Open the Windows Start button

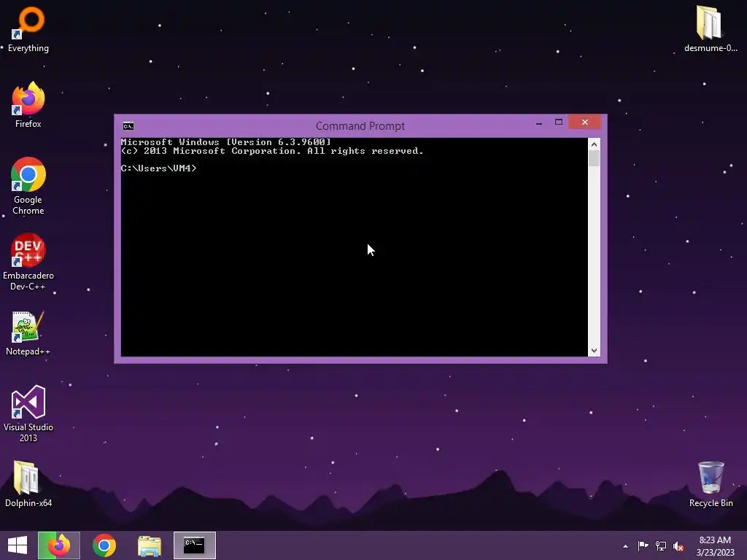coord(18,545)
